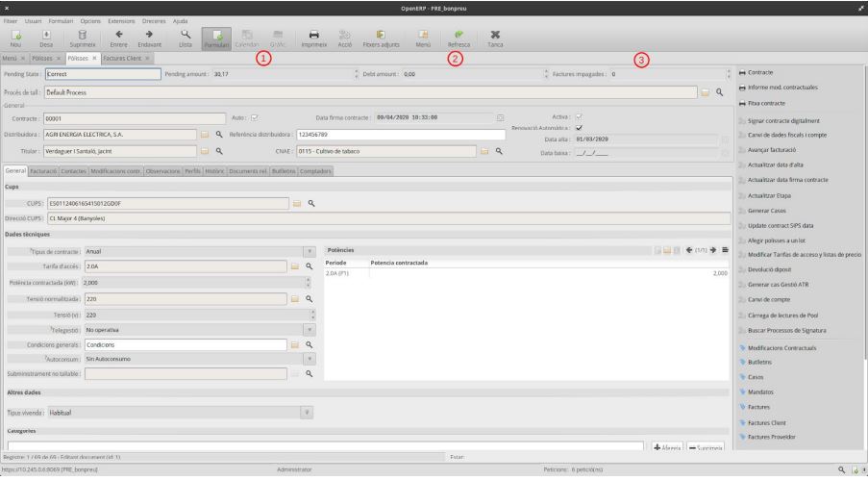Click the Nou (new record) toolbar icon
The width and height of the screenshot is (868, 480).
(x=16, y=37)
